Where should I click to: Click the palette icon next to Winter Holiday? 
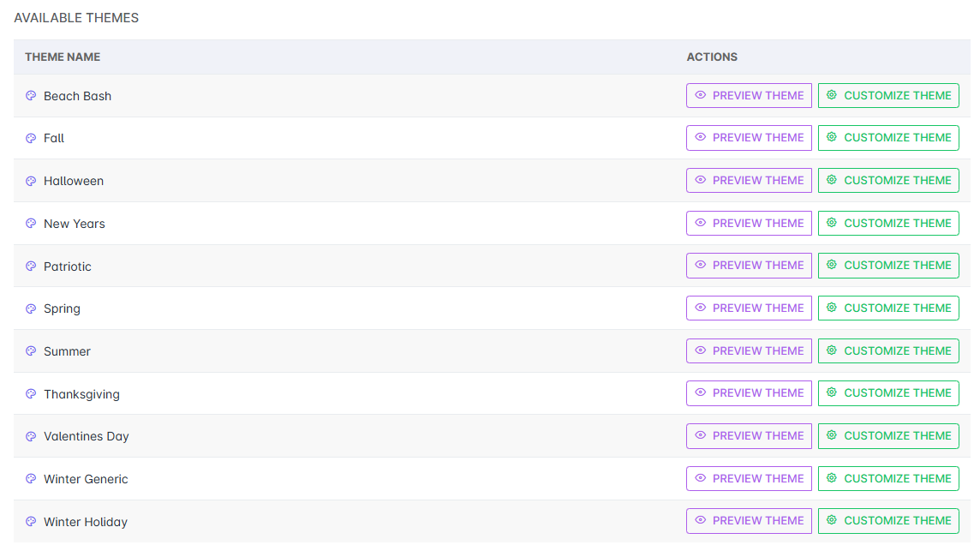(31, 522)
